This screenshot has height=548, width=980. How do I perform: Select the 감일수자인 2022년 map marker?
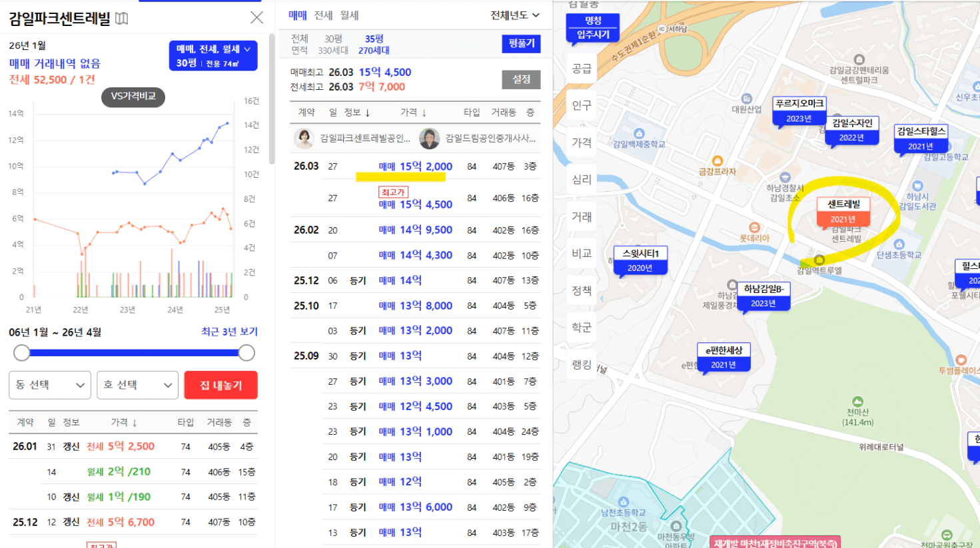tap(851, 131)
